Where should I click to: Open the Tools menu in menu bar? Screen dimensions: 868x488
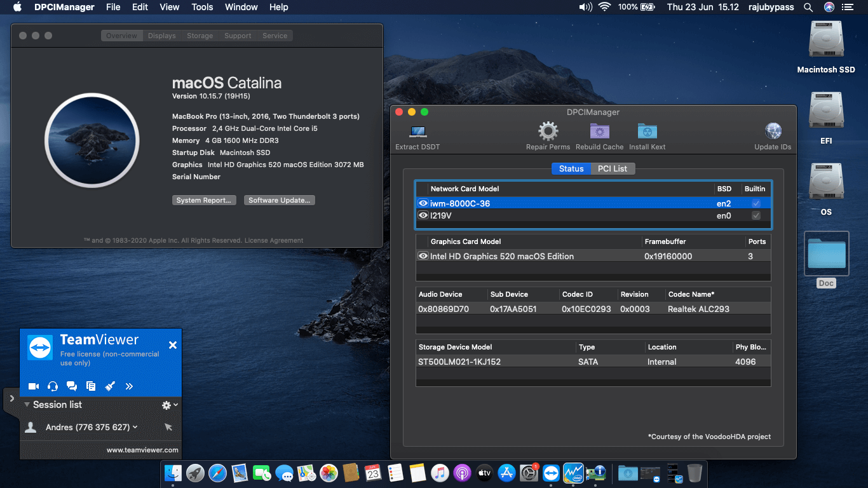coord(202,7)
